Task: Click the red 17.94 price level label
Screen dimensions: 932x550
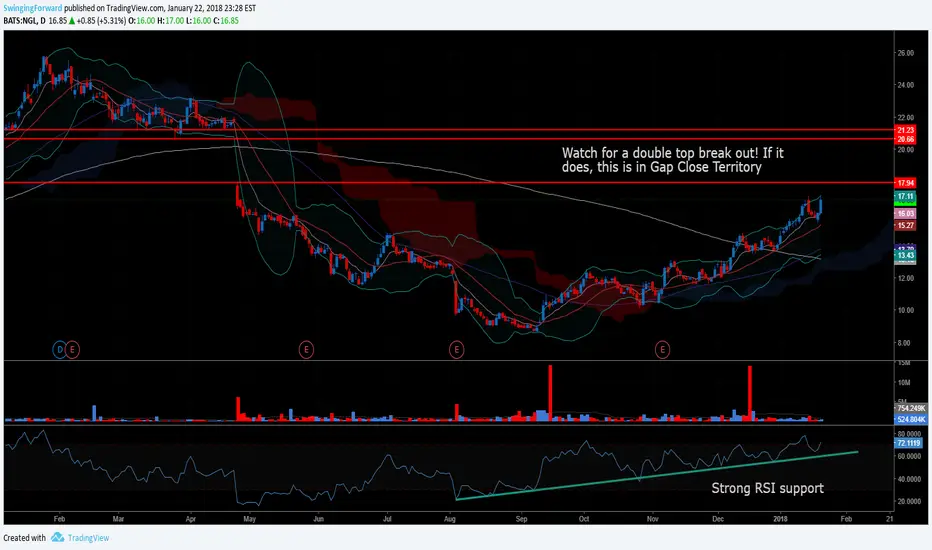Action: coord(905,183)
